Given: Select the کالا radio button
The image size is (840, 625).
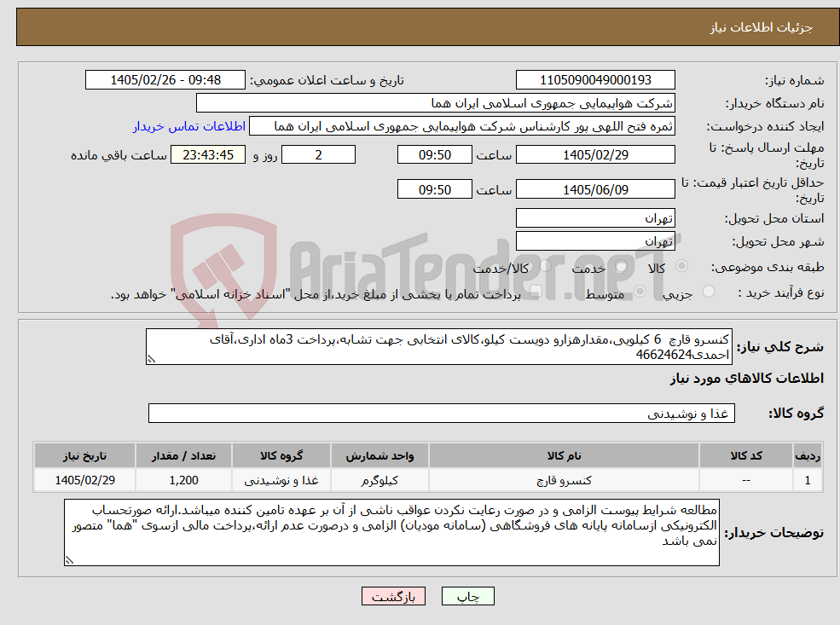Looking at the screenshot, I should (x=682, y=266).
